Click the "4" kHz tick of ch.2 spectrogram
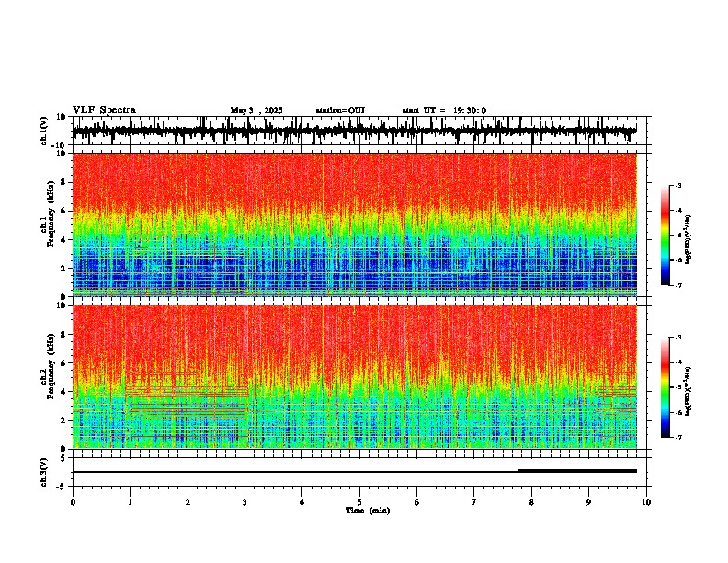The height and width of the screenshot is (563, 728). [x=64, y=392]
